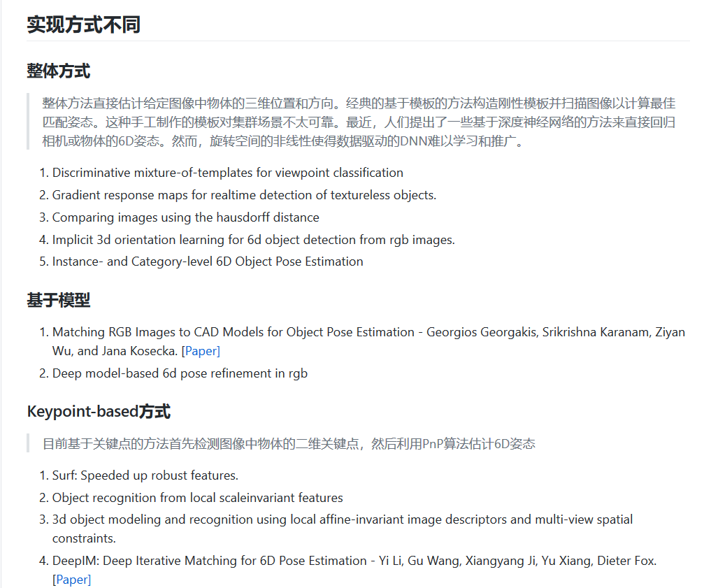This screenshot has width=711, height=588.
Task: Click item Deep model-based 6d pose refinement in rgb
Action: click(x=180, y=373)
